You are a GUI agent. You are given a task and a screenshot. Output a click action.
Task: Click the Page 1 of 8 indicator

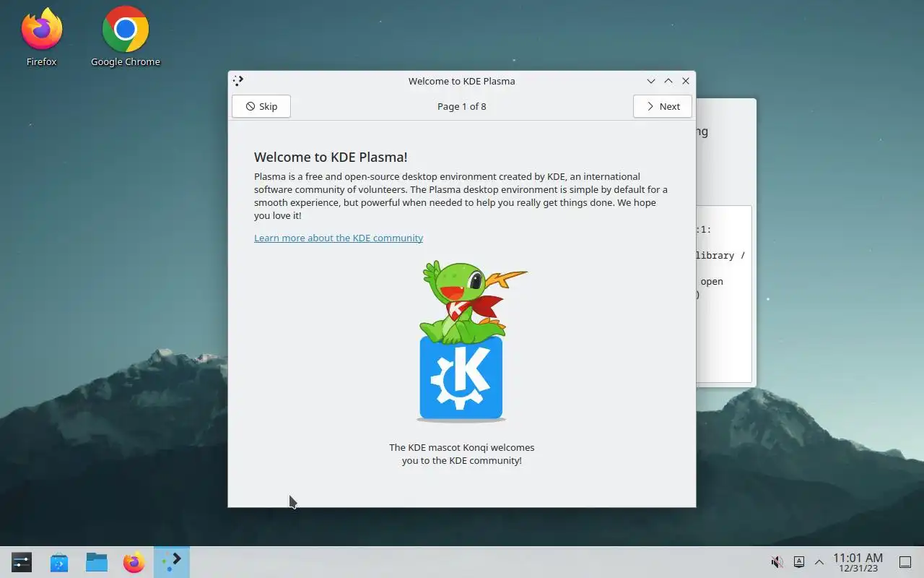point(462,106)
